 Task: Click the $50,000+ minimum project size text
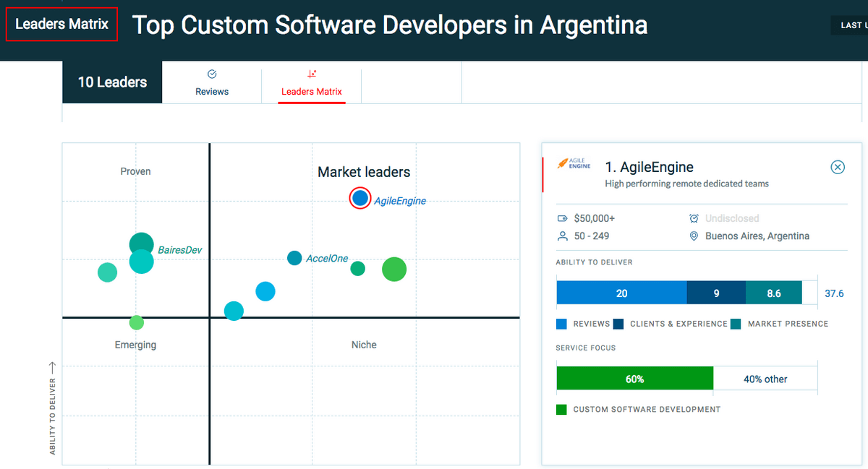point(594,218)
